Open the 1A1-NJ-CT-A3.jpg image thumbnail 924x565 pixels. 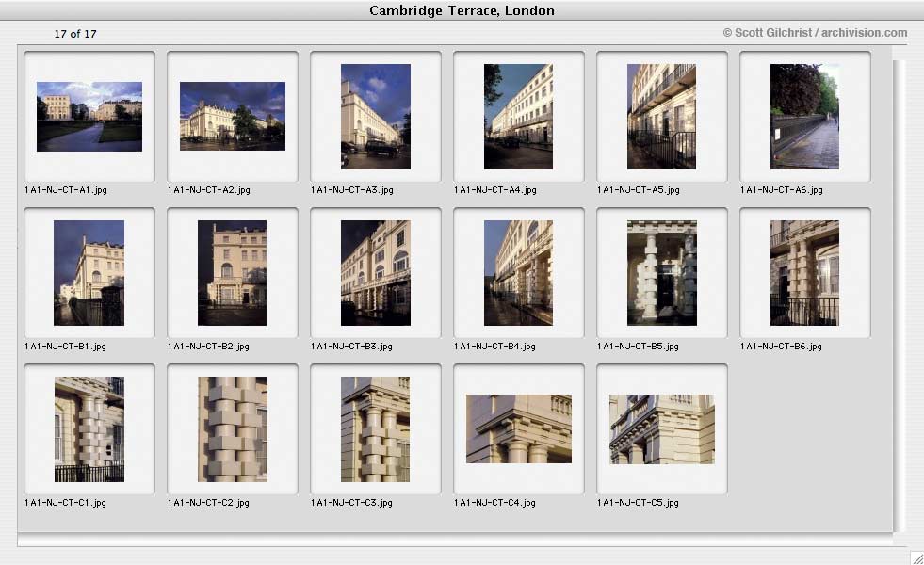pos(376,117)
